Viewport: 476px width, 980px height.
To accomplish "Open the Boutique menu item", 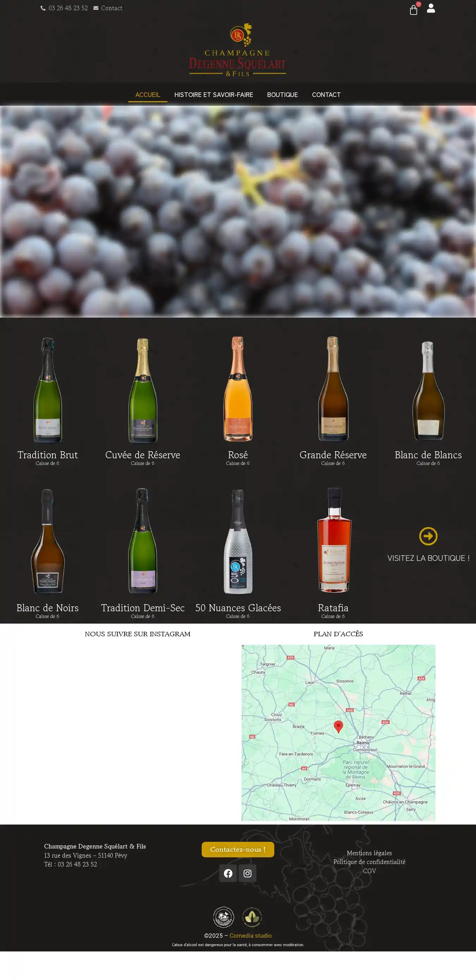I will click(282, 95).
